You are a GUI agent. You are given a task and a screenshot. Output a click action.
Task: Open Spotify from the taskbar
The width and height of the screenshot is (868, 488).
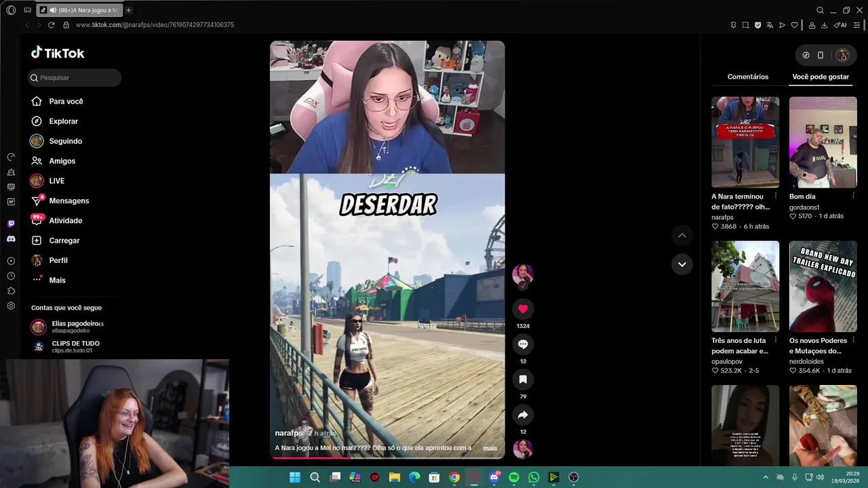click(x=514, y=477)
